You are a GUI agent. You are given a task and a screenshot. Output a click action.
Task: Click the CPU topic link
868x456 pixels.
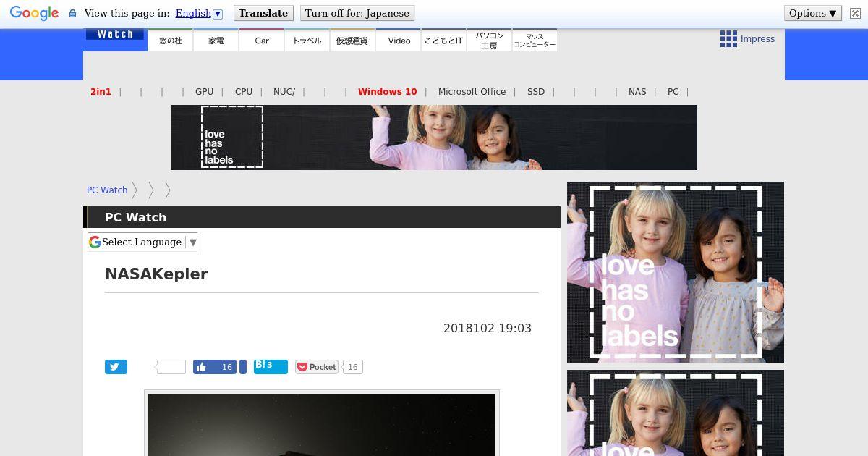point(244,91)
